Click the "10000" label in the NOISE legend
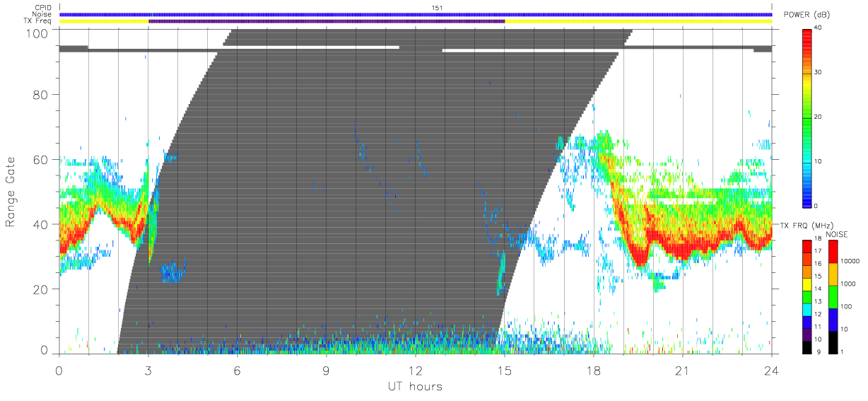Image resolution: width=868 pixels, height=401 pixels. (851, 260)
